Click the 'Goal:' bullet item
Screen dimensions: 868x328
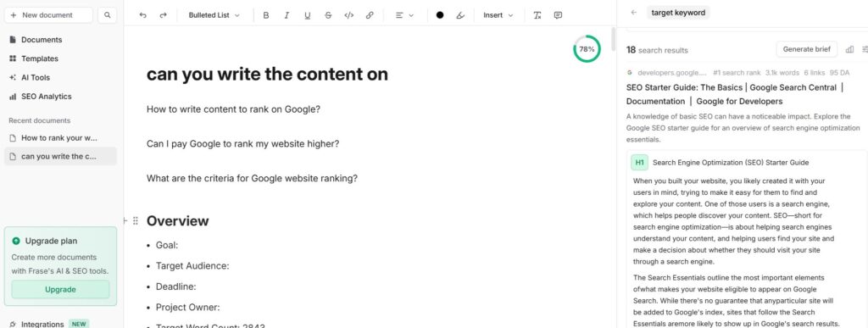click(x=167, y=245)
